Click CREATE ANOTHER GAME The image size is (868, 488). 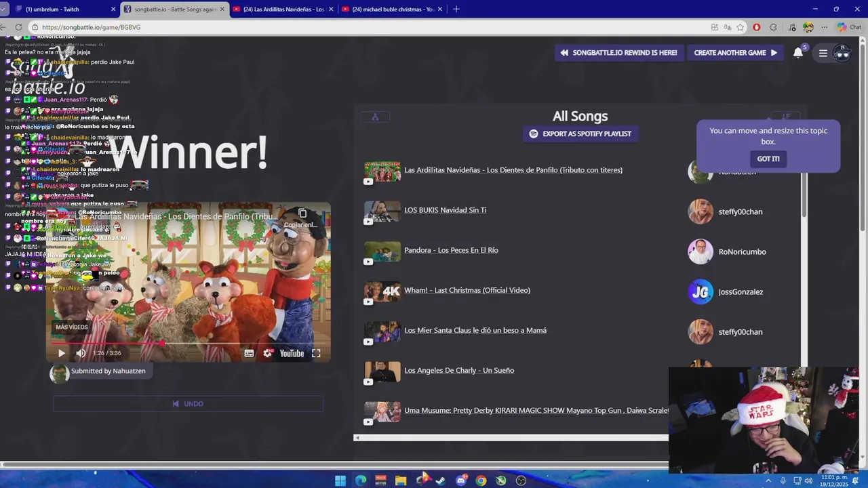tap(736, 52)
